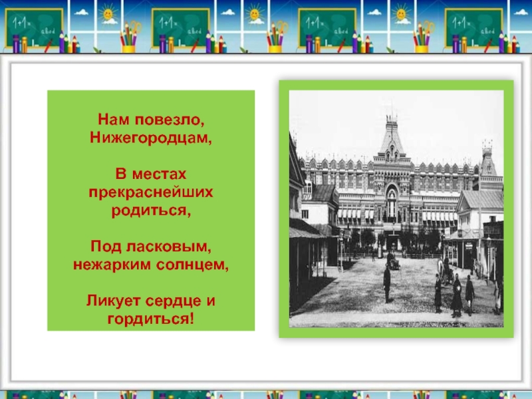The image size is (532, 399).
Task: Select the old fair building photograph
Action: click(396, 208)
